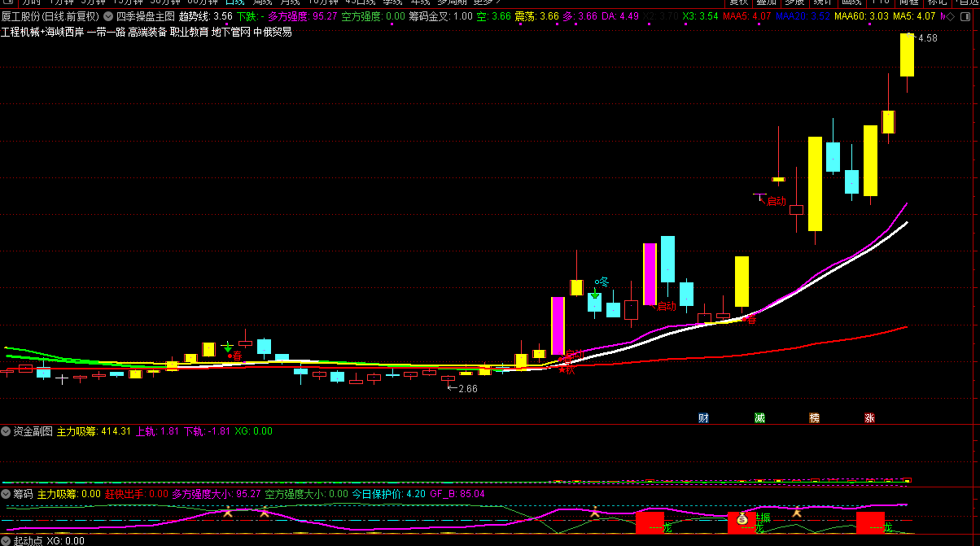Click the 多方强度: 95.27 legend value
The width and height of the screenshot is (980, 546).
click(303, 15)
